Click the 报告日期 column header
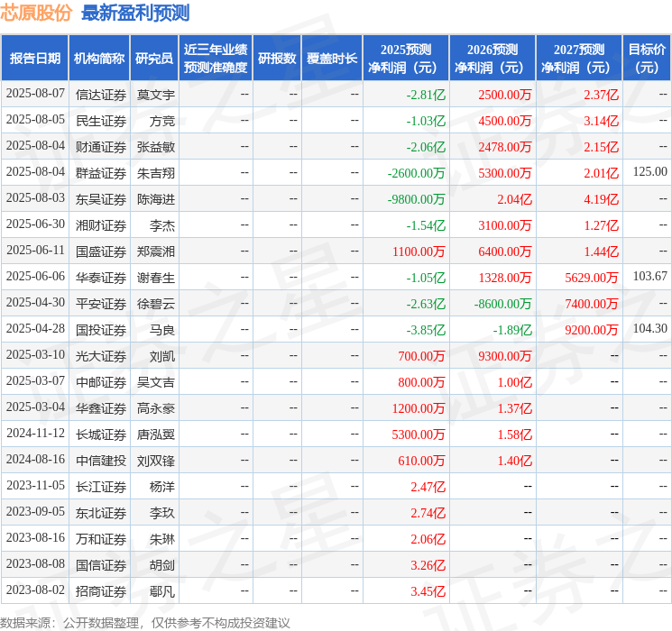The image size is (672, 631). [34, 58]
